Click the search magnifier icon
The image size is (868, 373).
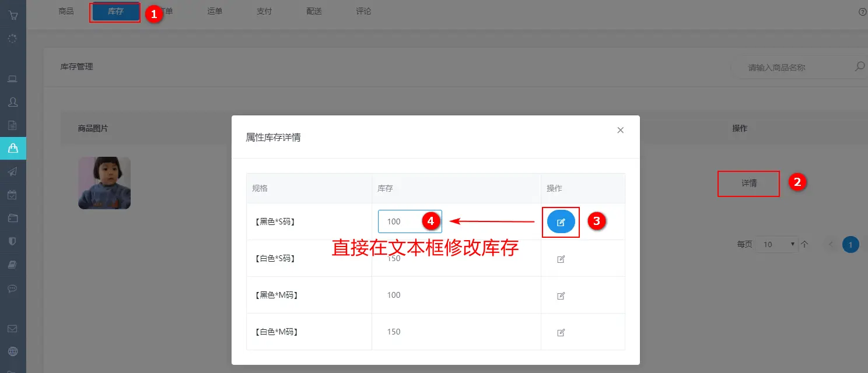(859, 66)
